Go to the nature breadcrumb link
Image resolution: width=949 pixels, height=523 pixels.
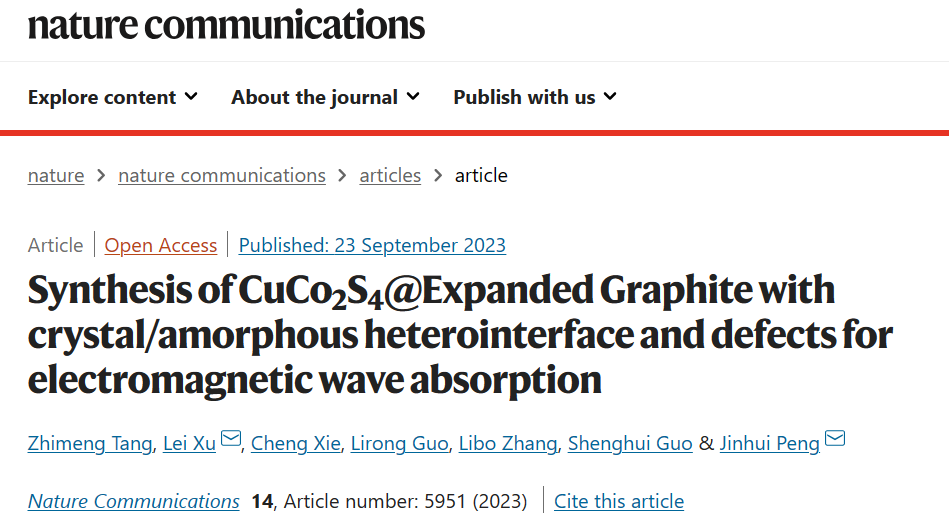[56, 176]
